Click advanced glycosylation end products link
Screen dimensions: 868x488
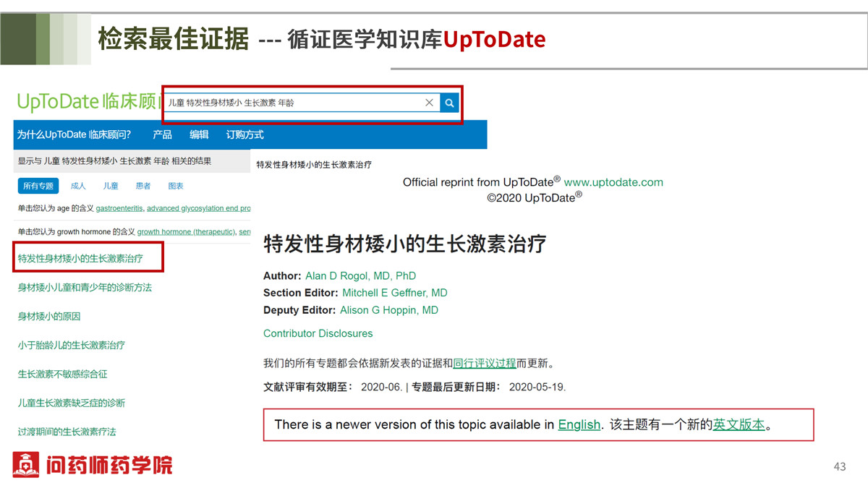click(x=199, y=208)
